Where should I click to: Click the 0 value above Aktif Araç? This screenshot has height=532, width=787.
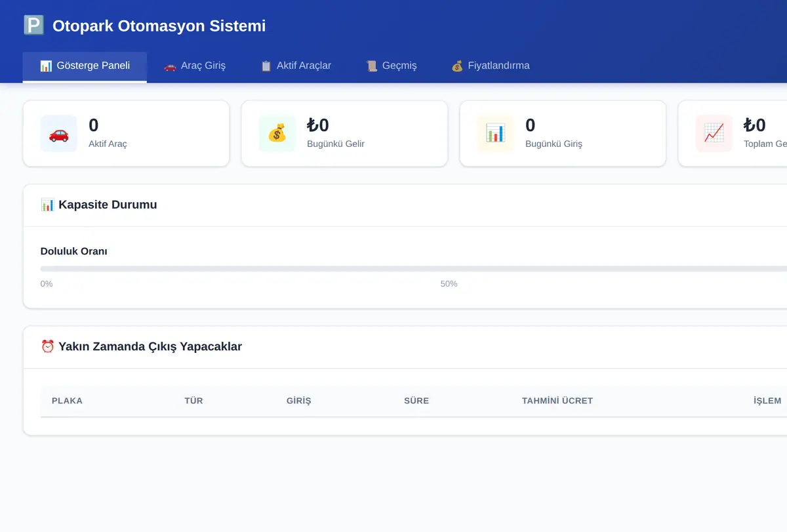pos(94,125)
